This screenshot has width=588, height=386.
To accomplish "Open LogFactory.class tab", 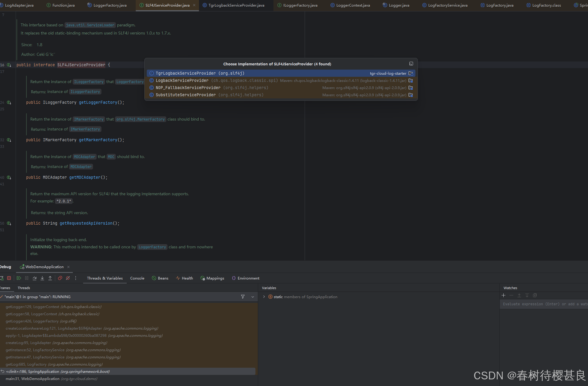I will 544,5.
